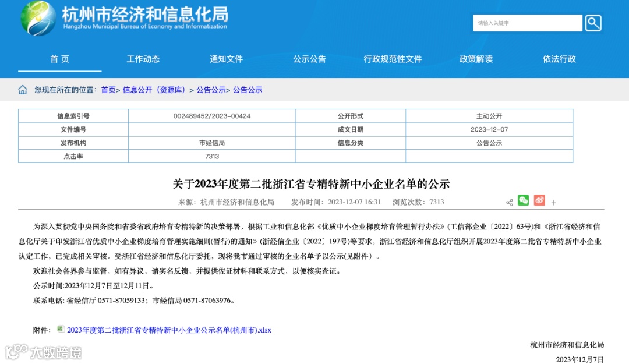Click the plus more-sharing icon
629x364 pixels.
(x=554, y=203)
